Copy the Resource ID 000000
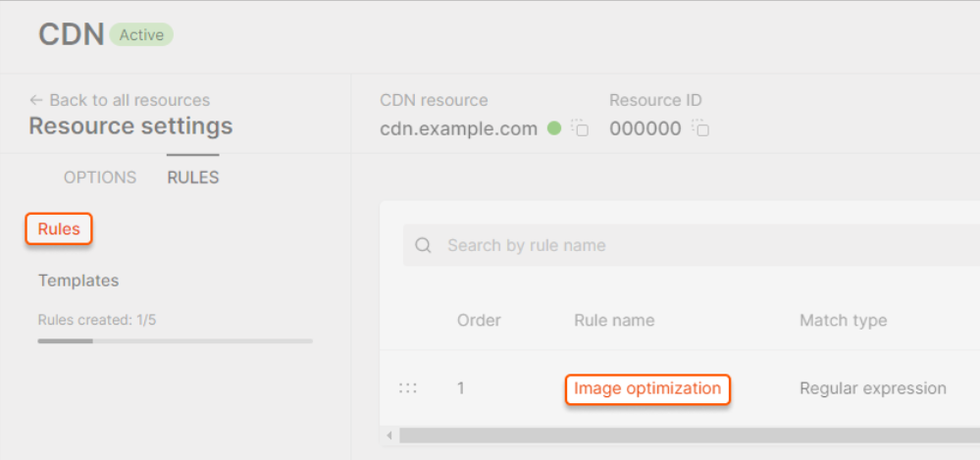Screen dimensions: 980x460 (x=700, y=128)
